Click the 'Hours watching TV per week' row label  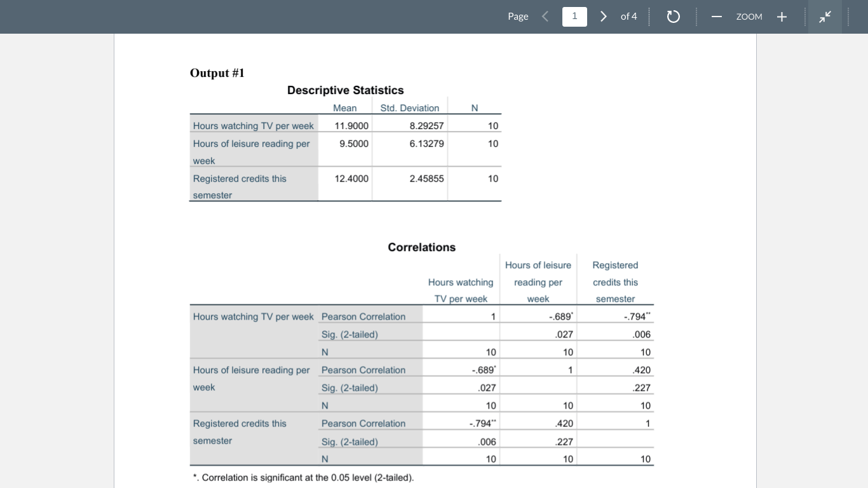point(253,126)
